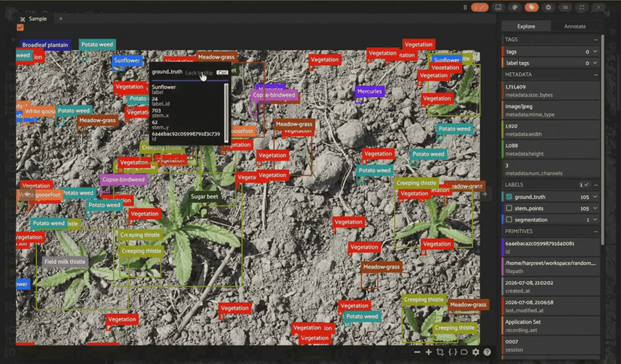Add a new panel with plus icon
Image resolution: width=621 pixels, height=364 pixels.
[x=61, y=19]
